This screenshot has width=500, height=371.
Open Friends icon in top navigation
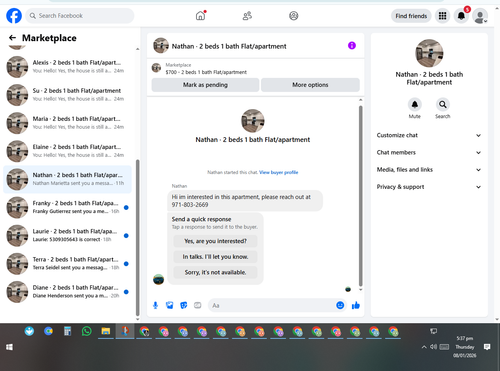coord(247,16)
